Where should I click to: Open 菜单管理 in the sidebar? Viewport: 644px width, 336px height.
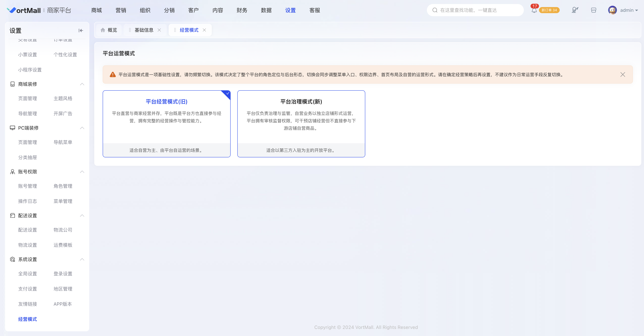pos(63,201)
